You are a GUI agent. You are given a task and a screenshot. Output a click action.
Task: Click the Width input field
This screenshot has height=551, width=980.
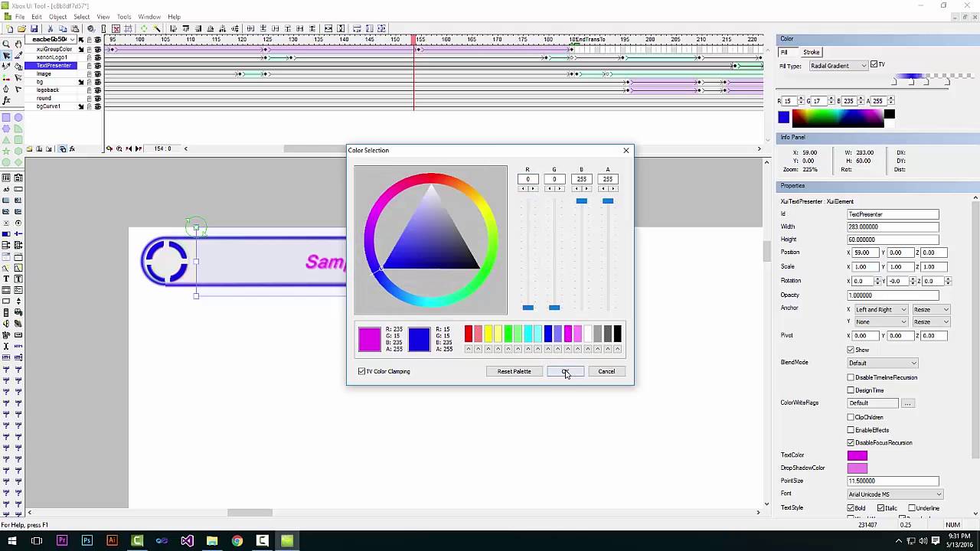pos(893,227)
